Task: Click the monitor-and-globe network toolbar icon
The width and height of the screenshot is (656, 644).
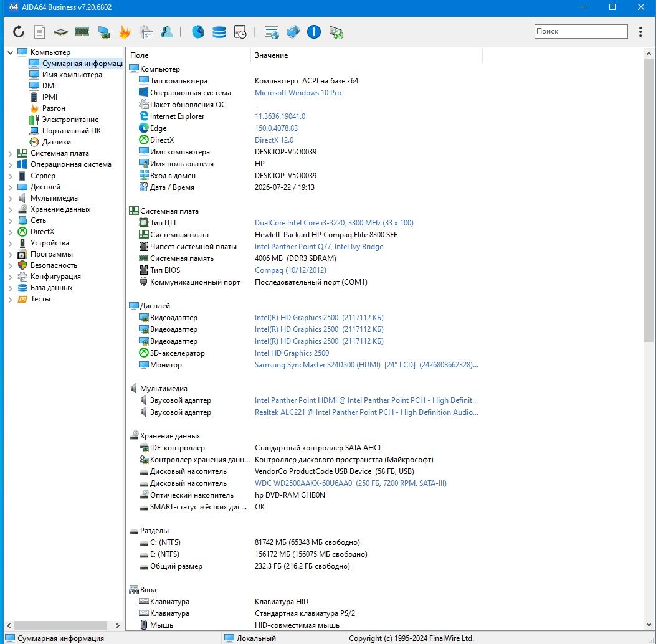Action: 293,32
